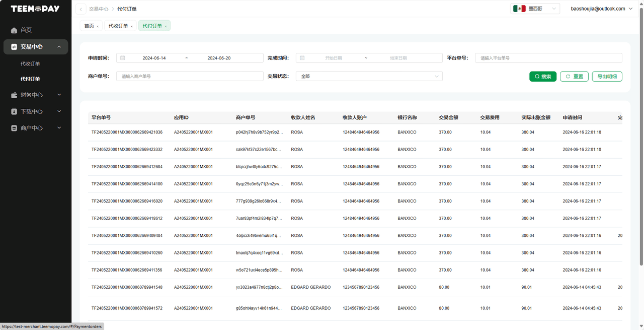
Task: Click the home icon beside 首页
Action: coord(14,30)
